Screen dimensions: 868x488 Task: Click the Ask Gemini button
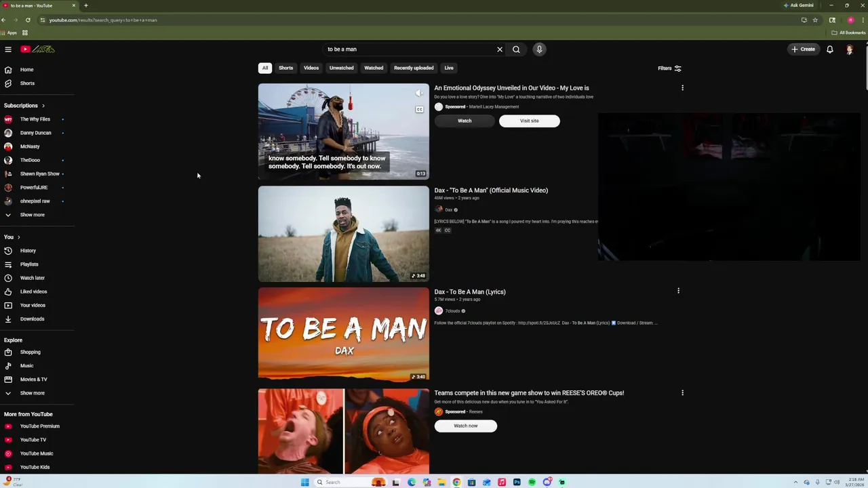(x=798, y=5)
